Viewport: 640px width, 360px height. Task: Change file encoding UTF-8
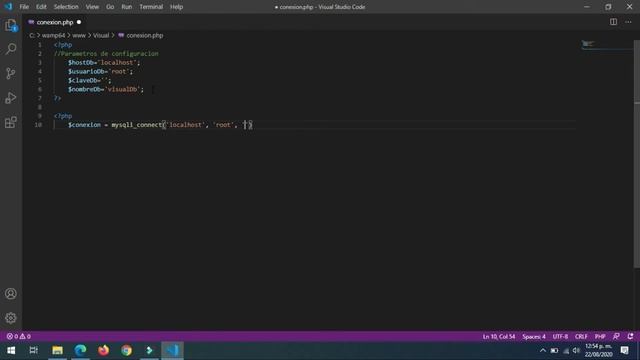(560, 336)
